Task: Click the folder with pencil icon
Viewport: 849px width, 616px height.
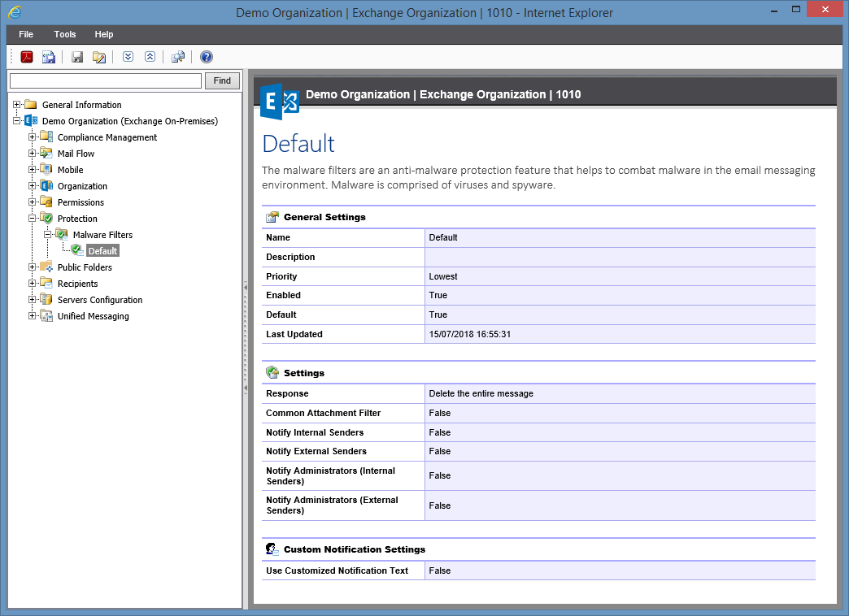Action: [x=99, y=57]
